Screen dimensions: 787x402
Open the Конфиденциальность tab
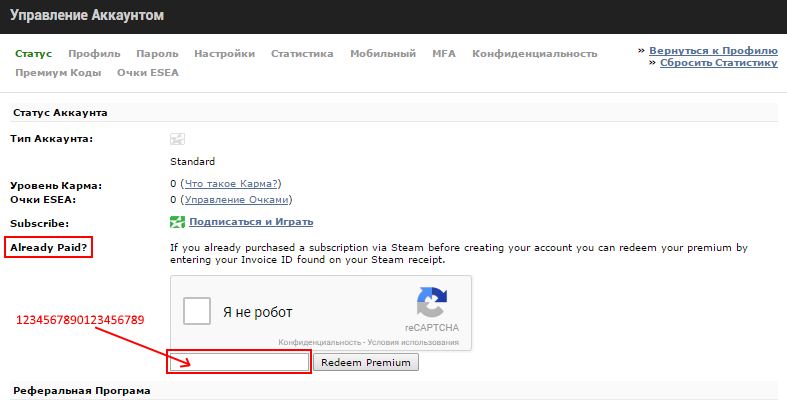point(535,54)
